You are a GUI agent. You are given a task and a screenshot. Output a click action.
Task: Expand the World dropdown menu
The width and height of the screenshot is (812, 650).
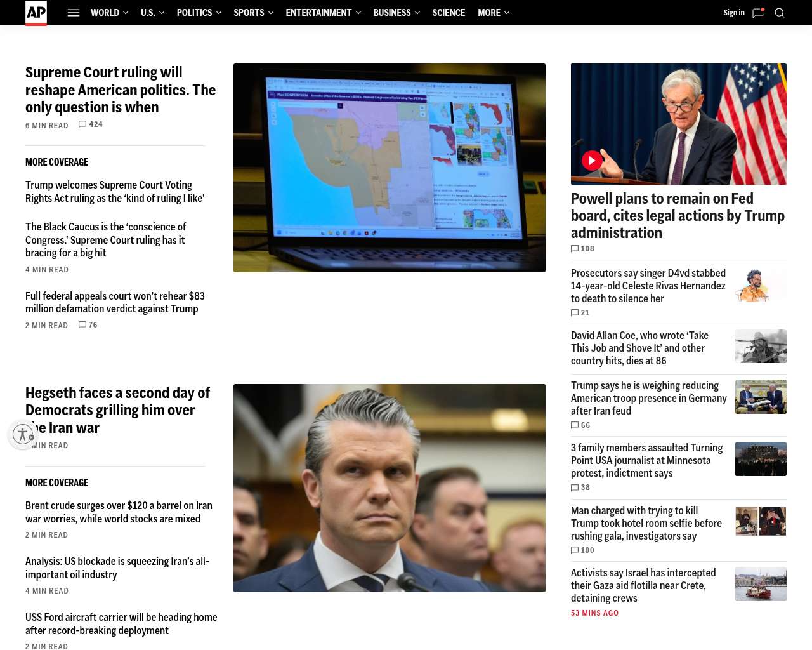[x=109, y=13]
